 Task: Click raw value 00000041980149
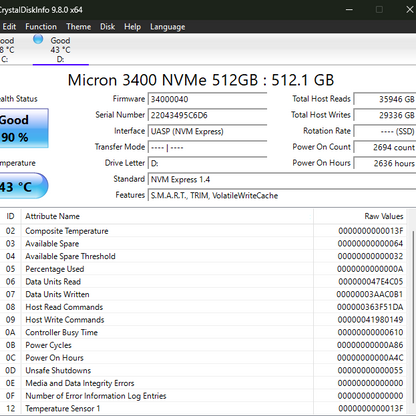[x=370, y=320]
